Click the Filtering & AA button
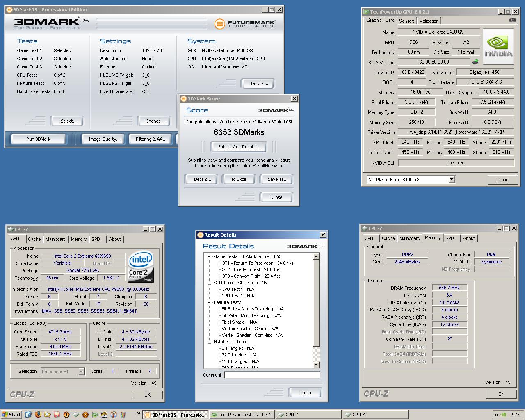 pyautogui.click(x=151, y=139)
